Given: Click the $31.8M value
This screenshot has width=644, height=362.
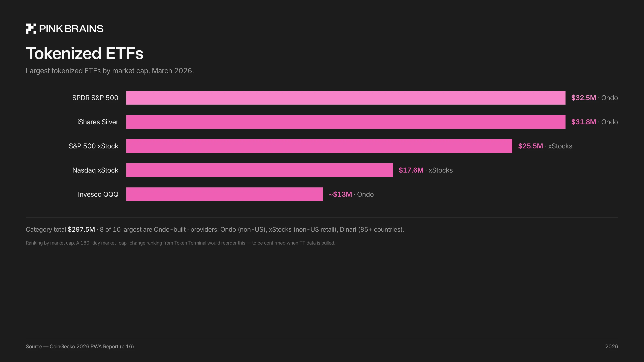Looking at the screenshot, I should click(583, 122).
